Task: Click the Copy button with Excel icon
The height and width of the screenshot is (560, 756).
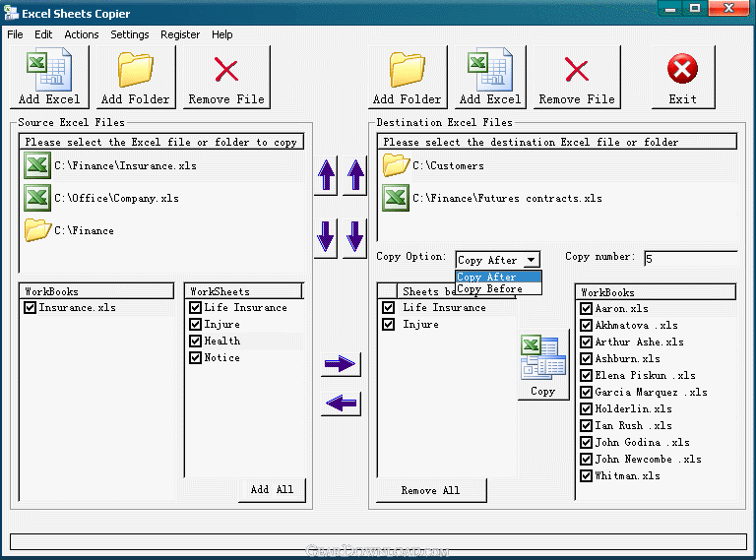Action: (x=543, y=365)
